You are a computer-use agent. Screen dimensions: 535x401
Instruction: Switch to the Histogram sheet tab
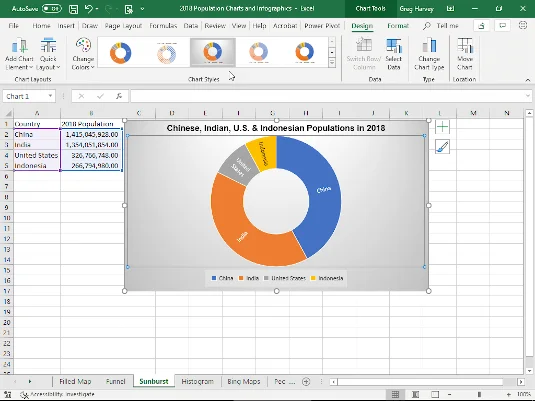pos(198,381)
